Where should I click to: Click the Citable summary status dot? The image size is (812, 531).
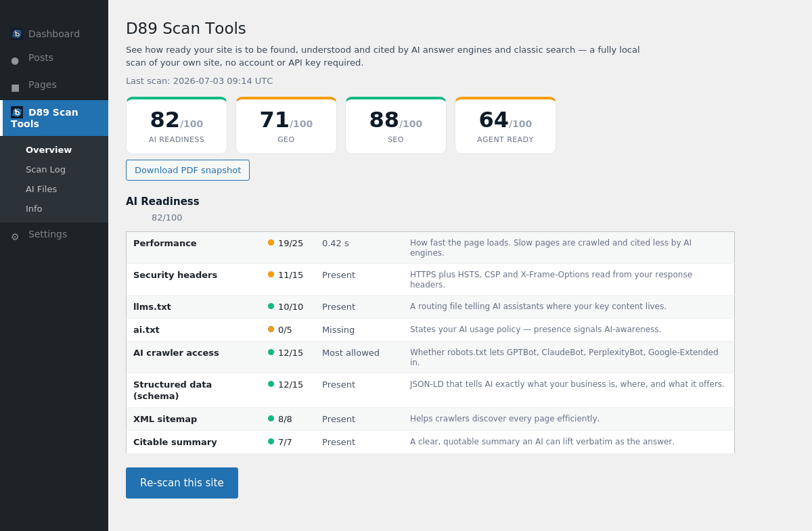(x=271, y=442)
